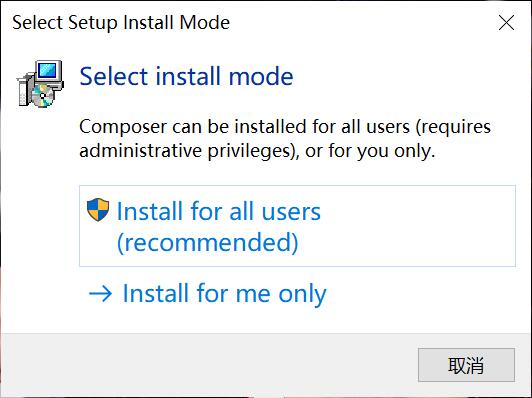Choose Install for all users

click(x=297, y=226)
